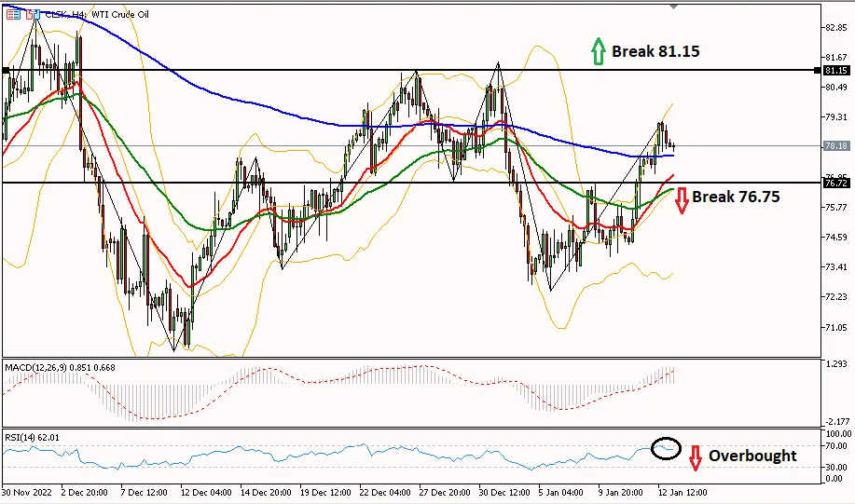The width and height of the screenshot is (855, 504).
Task: Select the Overbought text annotation
Action: point(752,456)
